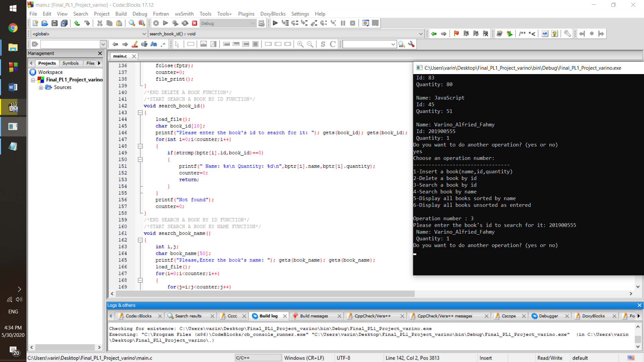Screen dimensions: 644x362
Task: Switch to the Symbols tab
Action: coord(70,63)
